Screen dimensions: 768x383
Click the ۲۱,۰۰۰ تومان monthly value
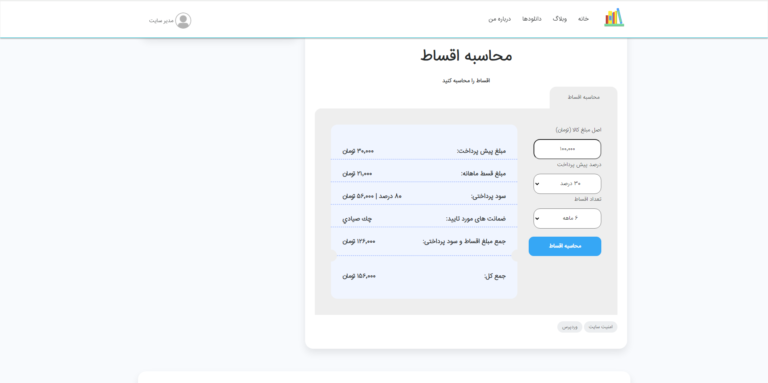point(358,174)
